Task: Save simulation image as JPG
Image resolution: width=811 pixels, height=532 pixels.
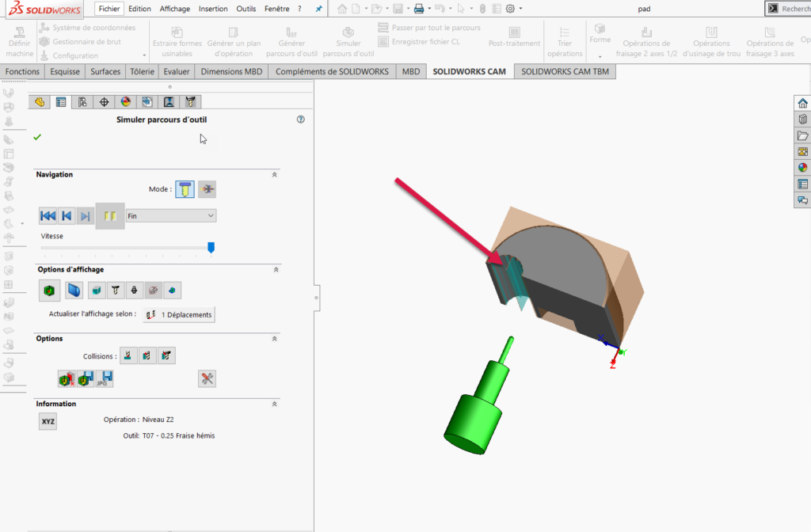Action: coord(105,378)
